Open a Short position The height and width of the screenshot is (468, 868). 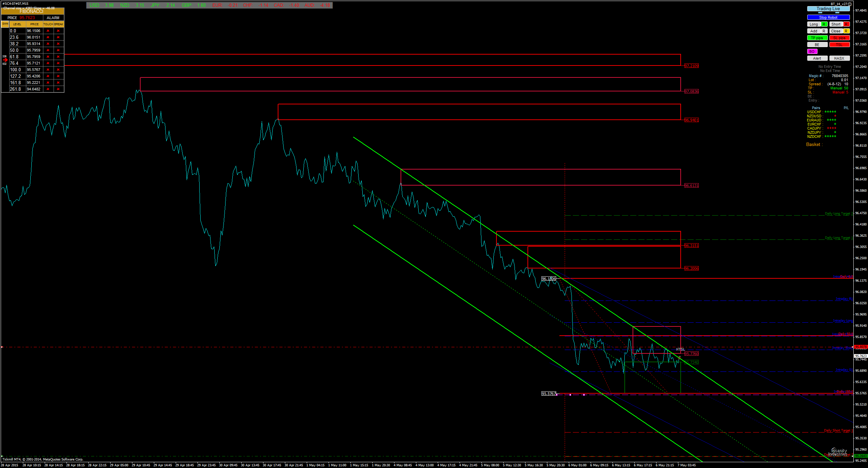(836, 24)
